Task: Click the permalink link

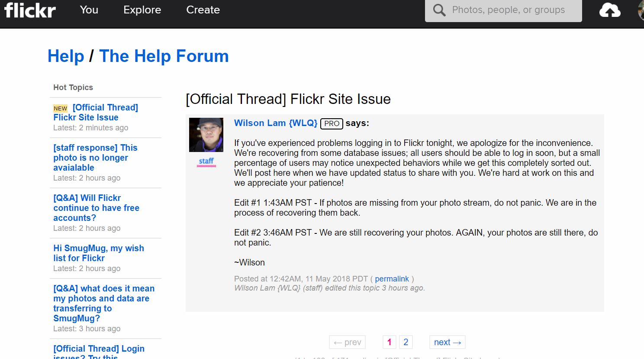Action: 392,279
